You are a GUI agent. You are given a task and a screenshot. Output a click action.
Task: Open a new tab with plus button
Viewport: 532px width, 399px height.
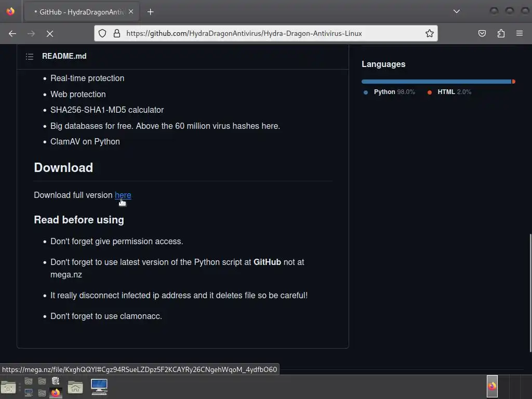pyautogui.click(x=150, y=12)
